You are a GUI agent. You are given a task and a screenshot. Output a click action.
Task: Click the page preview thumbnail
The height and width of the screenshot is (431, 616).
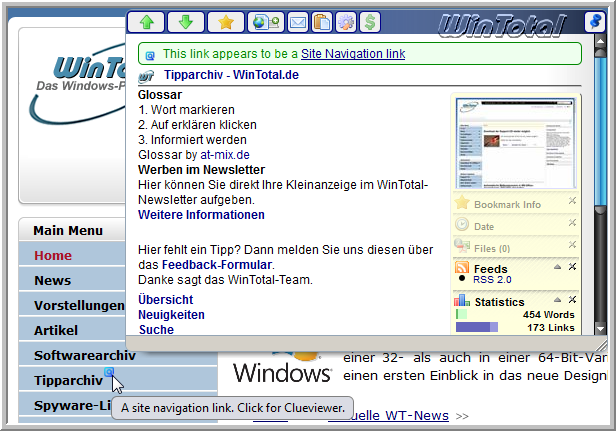515,143
